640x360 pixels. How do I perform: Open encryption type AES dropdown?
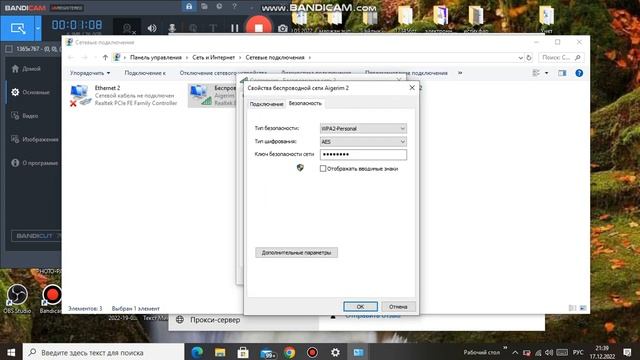[363, 142]
